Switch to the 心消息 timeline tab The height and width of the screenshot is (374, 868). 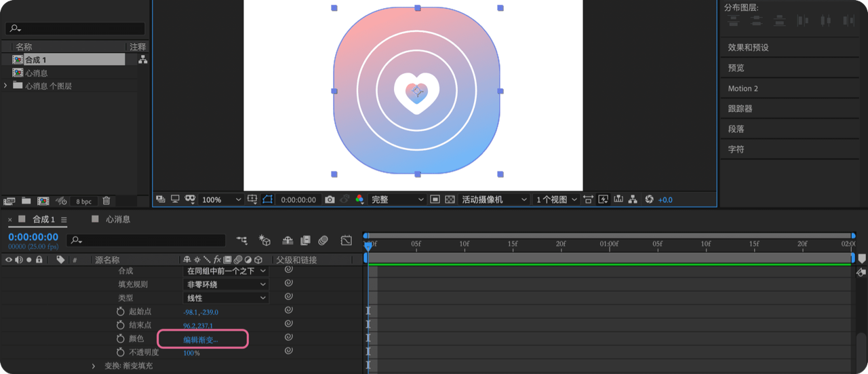click(118, 219)
